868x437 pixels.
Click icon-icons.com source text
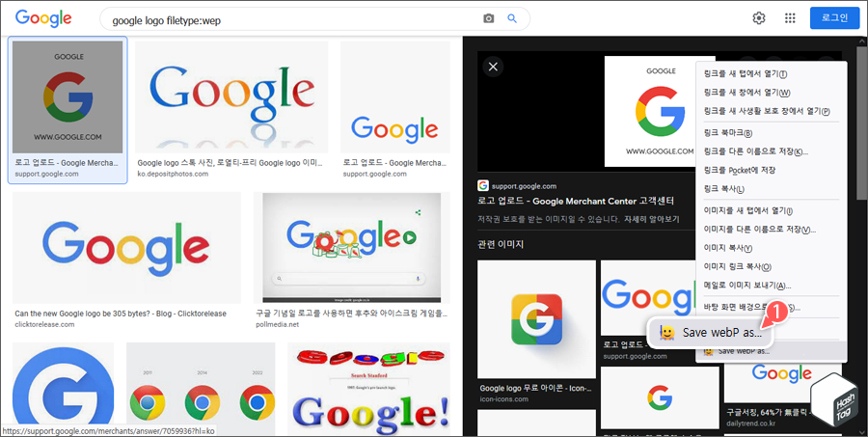pos(502,398)
